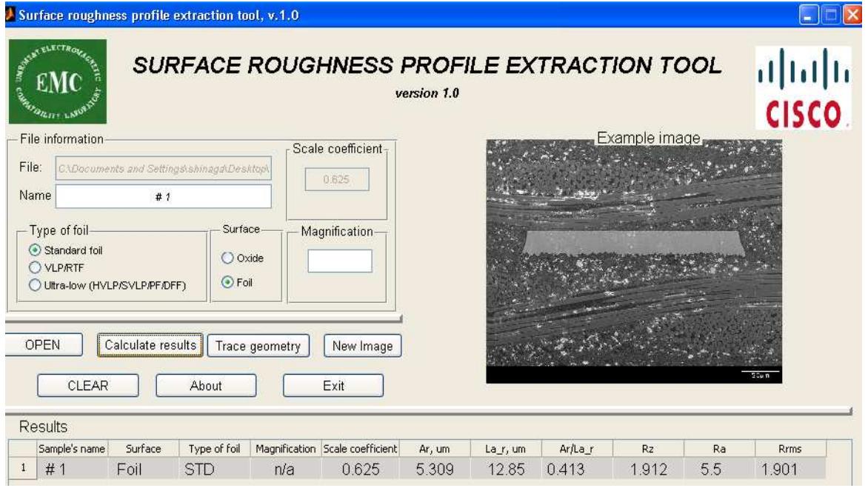Click the Exit button
Screen dimensions: 868x488
(x=333, y=386)
